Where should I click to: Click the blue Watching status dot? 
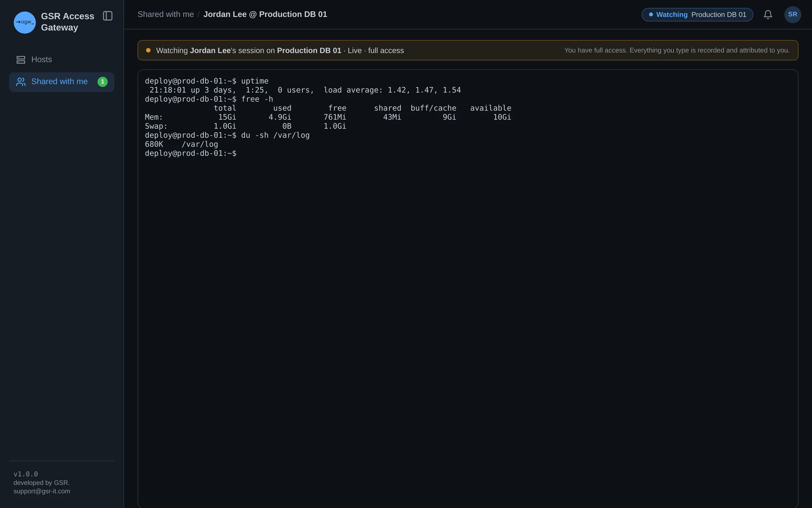click(651, 15)
